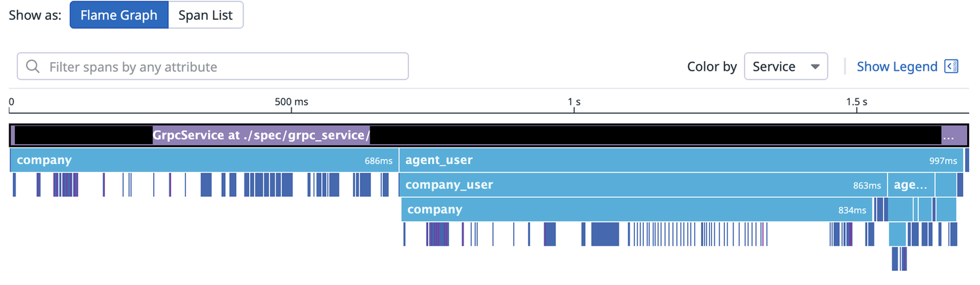Click the 500 ms timeline marker

pos(292,102)
